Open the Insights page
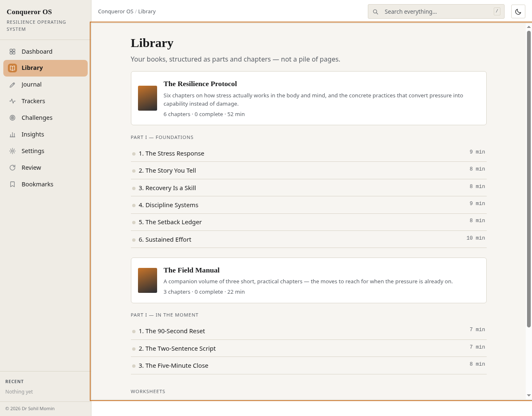 (45, 134)
